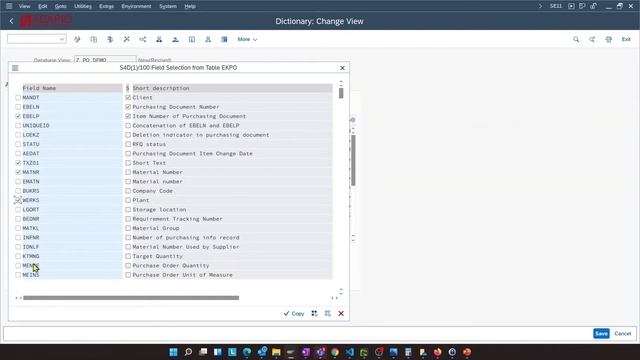The height and width of the screenshot is (360, 640).
Task: Click the Deselect All icon in the dialog footer
Action: tap(328, 313)
